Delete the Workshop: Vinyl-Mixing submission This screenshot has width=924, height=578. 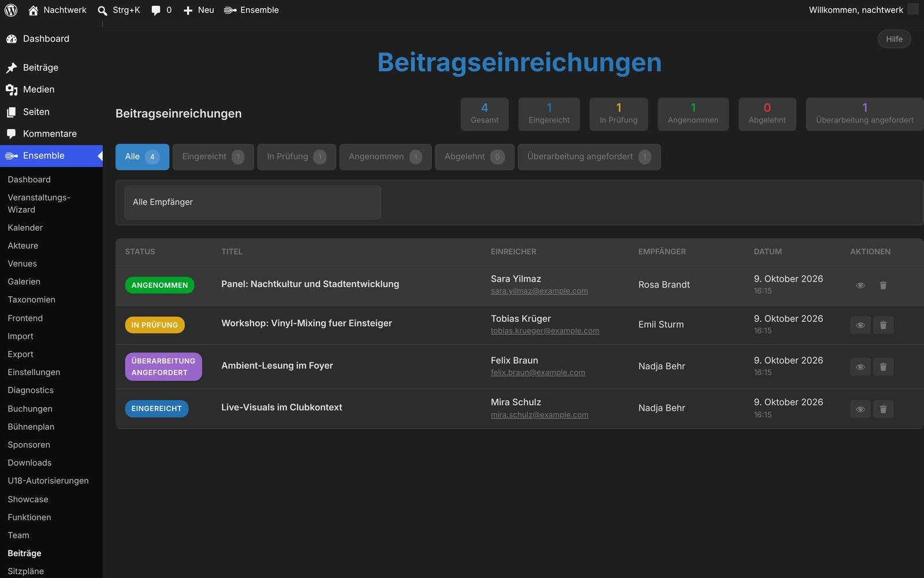(883, 325)
